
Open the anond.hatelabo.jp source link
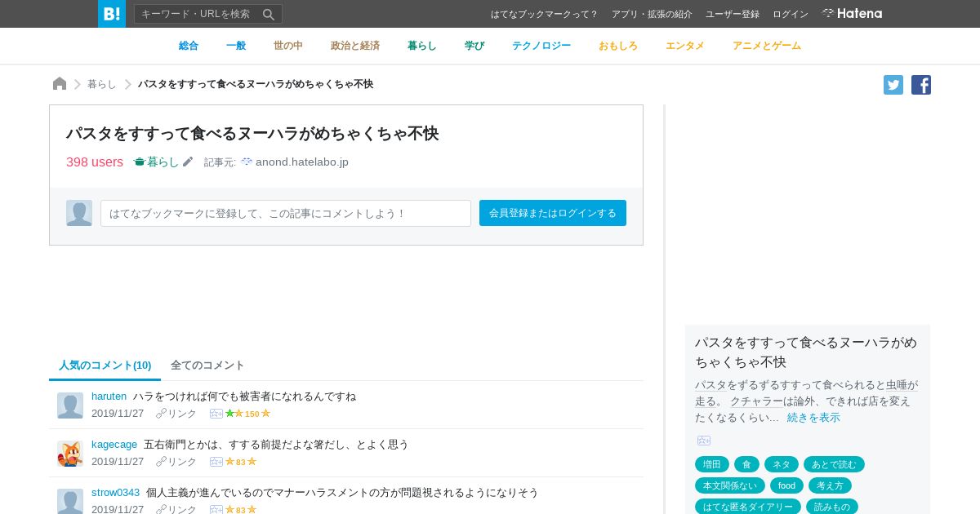(x=302, y=162)
